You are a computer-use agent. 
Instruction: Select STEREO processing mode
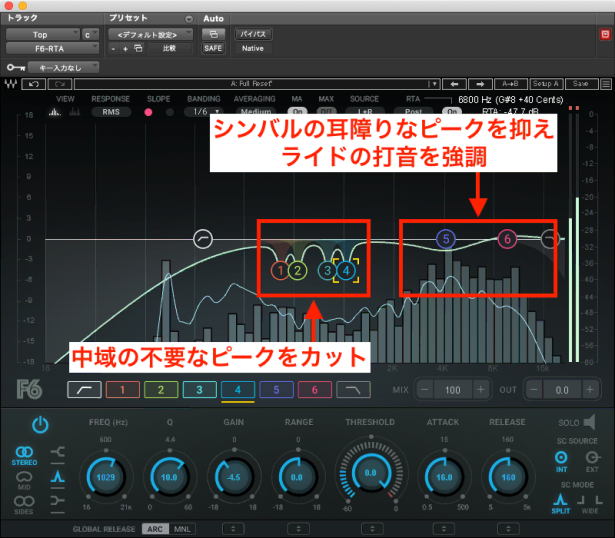24,456
